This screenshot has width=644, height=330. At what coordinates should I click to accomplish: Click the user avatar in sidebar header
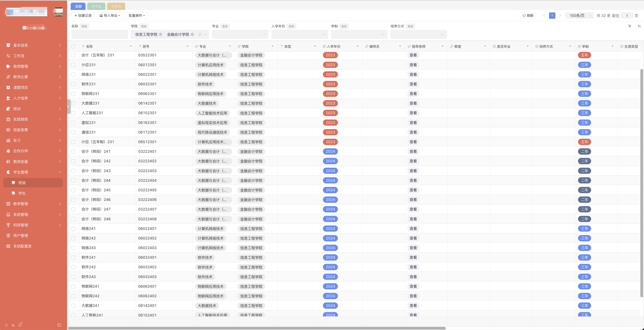pos(59,12)
